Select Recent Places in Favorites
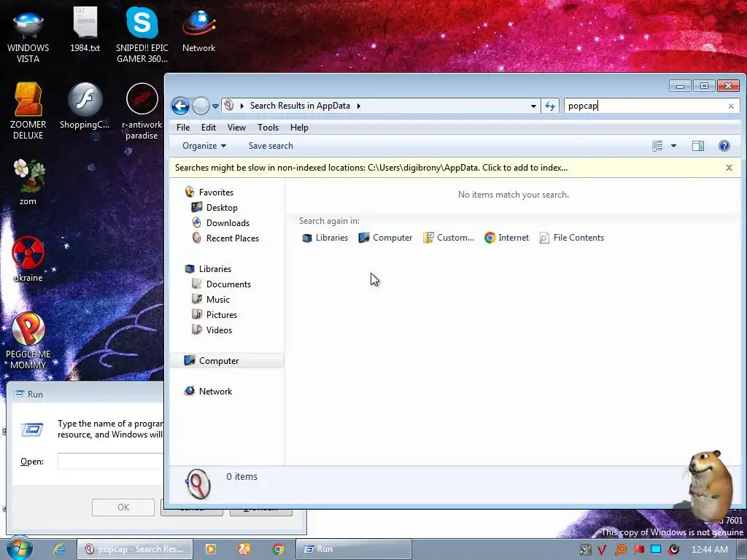Image resolution: width=747 pixels, height=560 pixels. click(x=225, y=238)
